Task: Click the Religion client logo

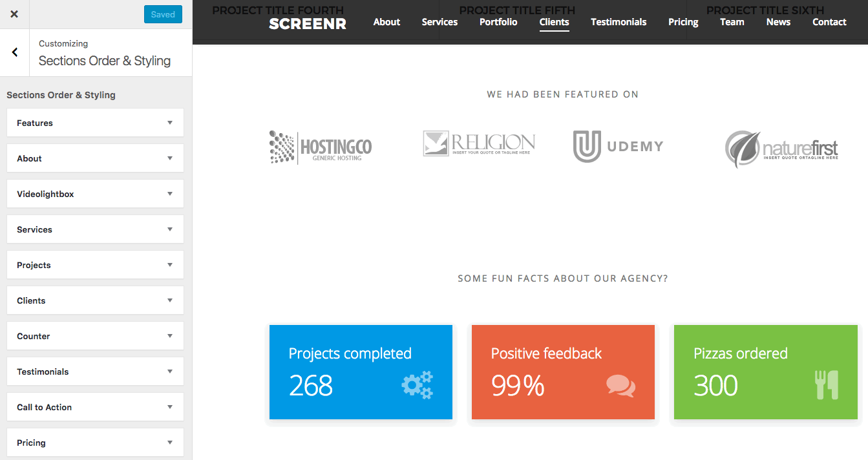Action: 479,143
